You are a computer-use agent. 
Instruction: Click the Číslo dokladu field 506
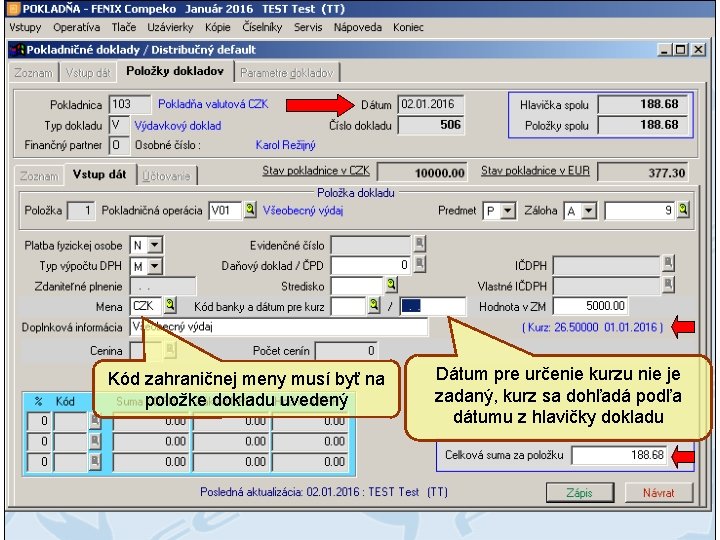(x=431, y=125)
